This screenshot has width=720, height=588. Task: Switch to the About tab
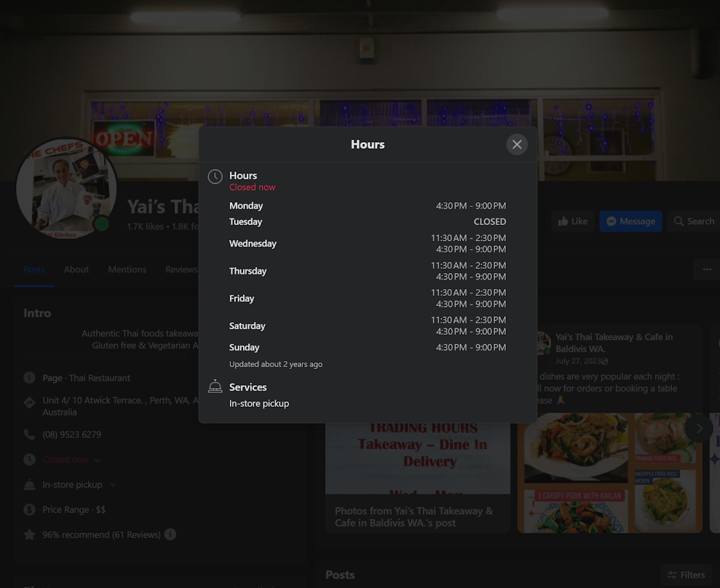76,269
